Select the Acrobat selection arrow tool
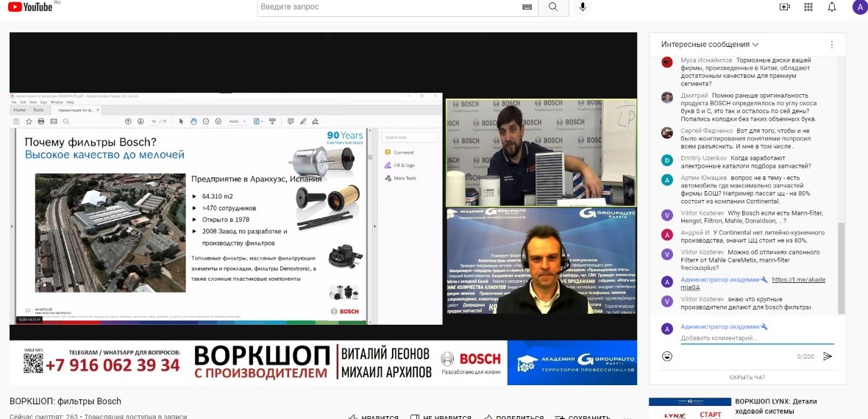The image size is (868, 419). click(181, 121)
